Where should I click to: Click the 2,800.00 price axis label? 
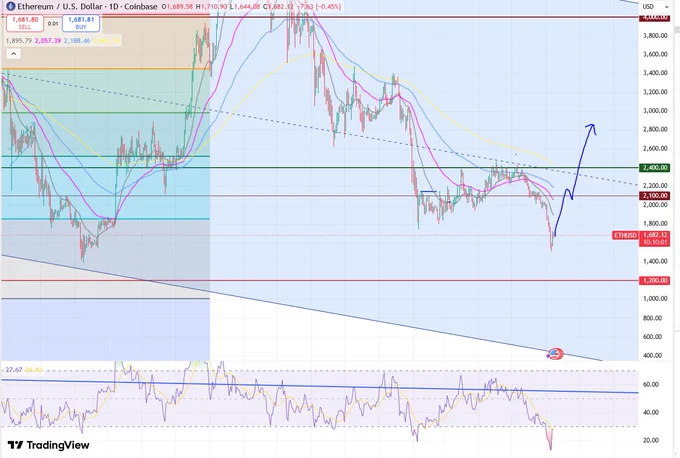[655, 129]
